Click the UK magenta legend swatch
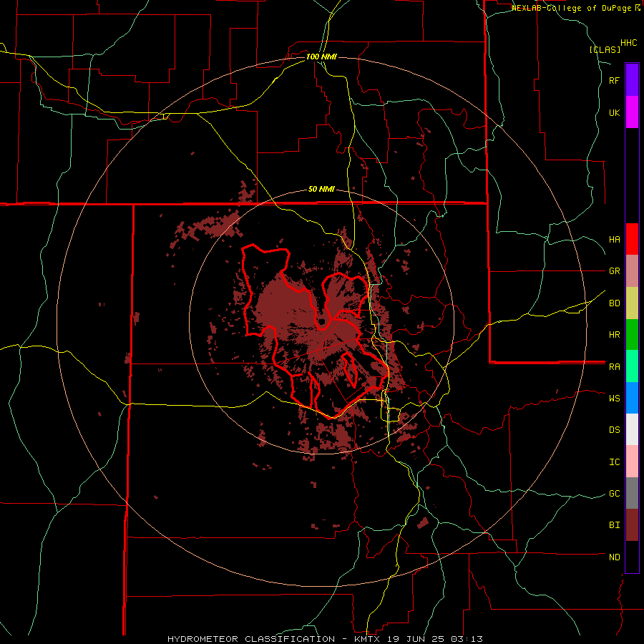 pyautogui.click(x=632, y=112)
